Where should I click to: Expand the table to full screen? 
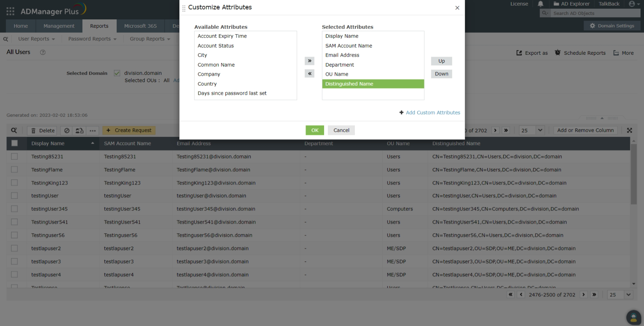[x=630, y=130]
